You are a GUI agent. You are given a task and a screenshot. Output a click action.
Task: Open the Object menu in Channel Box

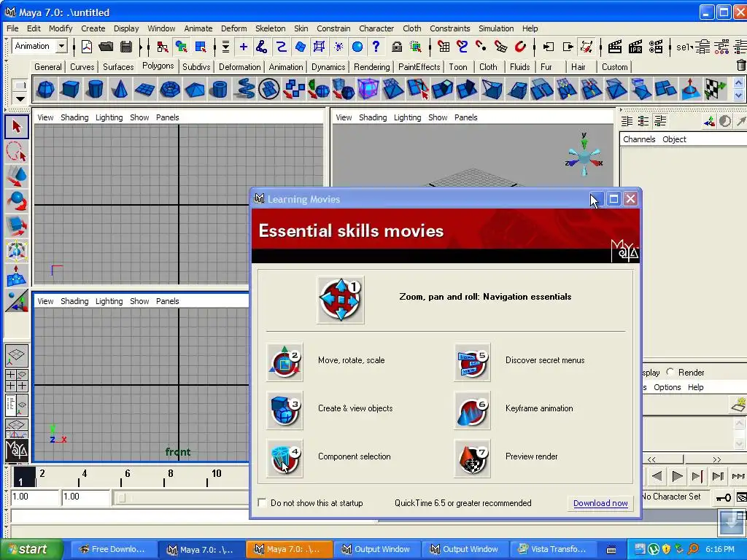tap(674, 139)
